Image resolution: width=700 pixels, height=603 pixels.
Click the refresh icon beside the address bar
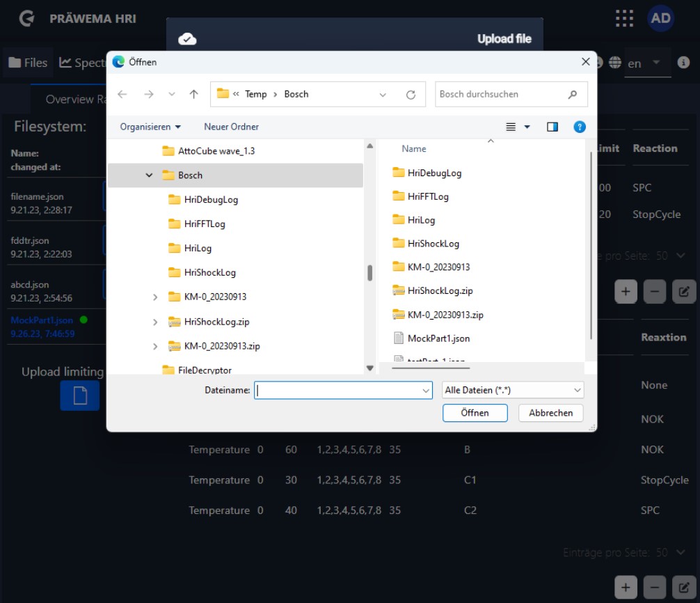coord(411,95)
